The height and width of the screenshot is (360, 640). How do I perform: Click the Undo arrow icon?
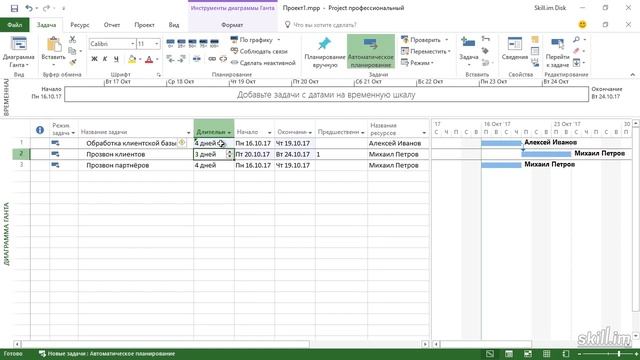[x=29, y=8]
